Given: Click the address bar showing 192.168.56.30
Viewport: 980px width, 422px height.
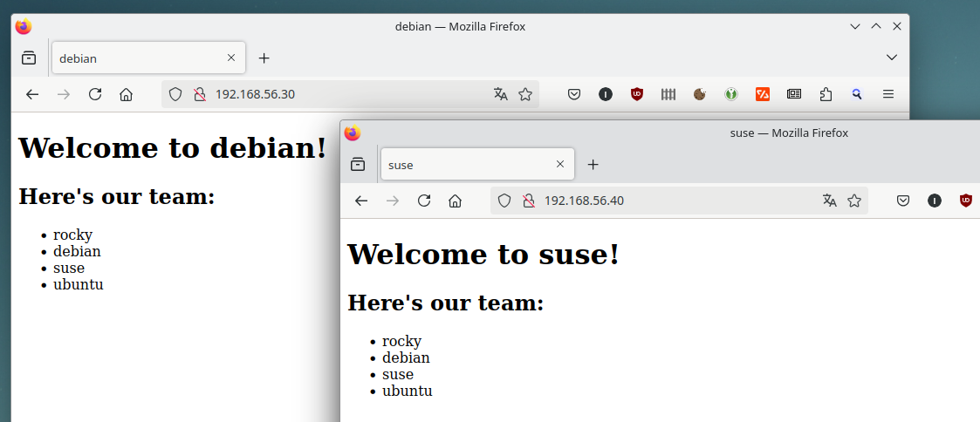Looking at the screenshot, I should tap(349, 94).
